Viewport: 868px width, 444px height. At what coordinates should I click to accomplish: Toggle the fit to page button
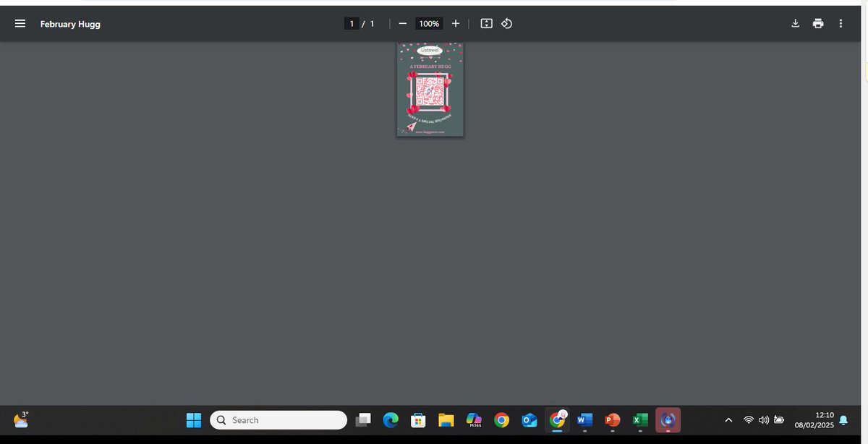pyautogui.click(x=487, y=24)
